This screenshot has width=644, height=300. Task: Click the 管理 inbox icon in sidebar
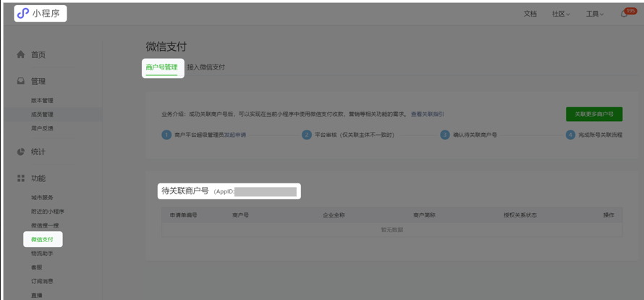21,81
